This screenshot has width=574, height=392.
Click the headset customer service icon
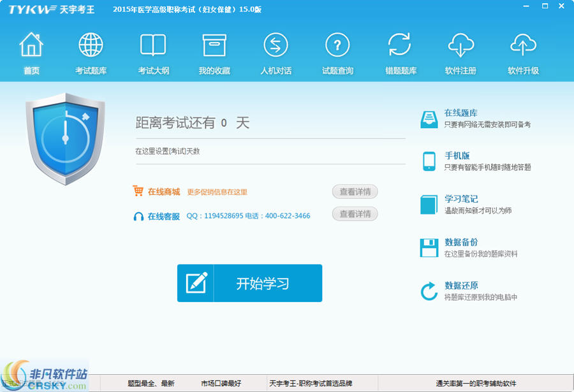(138, 217)
